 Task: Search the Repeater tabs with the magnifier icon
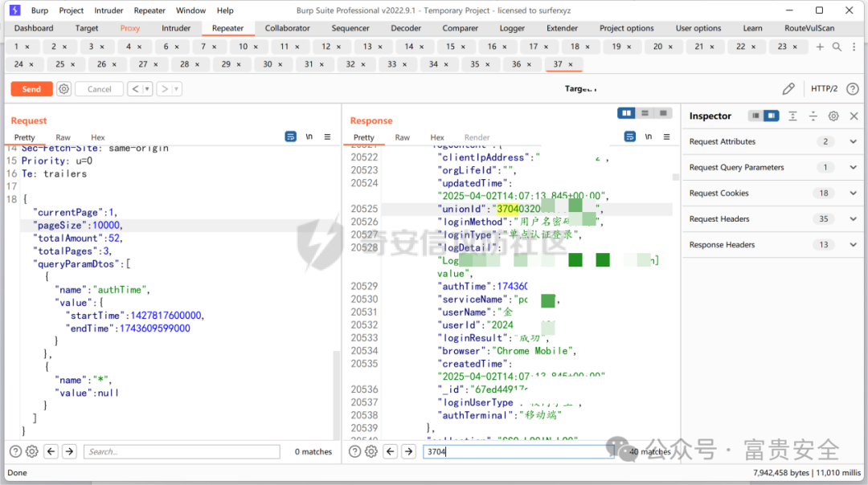(x=837, y=47)
